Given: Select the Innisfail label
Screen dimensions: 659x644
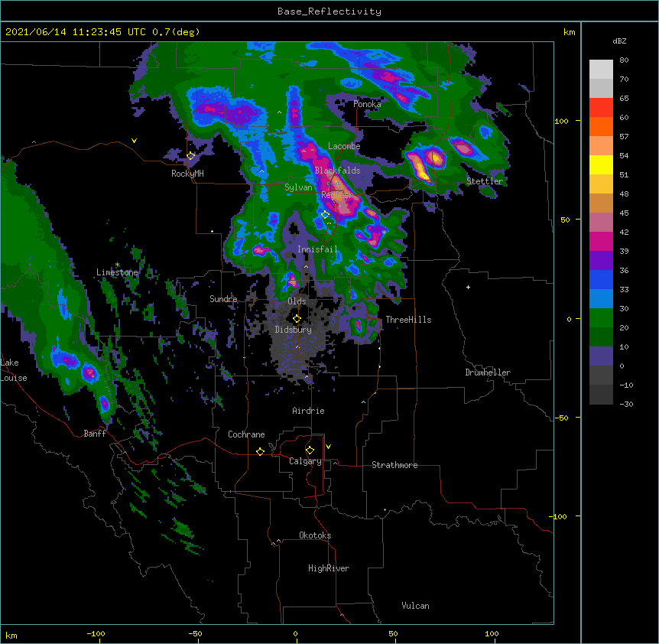Looking at the screenshot, I should (317, 249).
